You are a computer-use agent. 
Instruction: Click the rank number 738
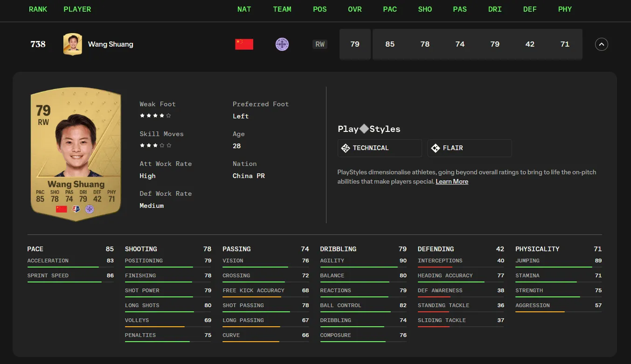(x=38, y=44)
